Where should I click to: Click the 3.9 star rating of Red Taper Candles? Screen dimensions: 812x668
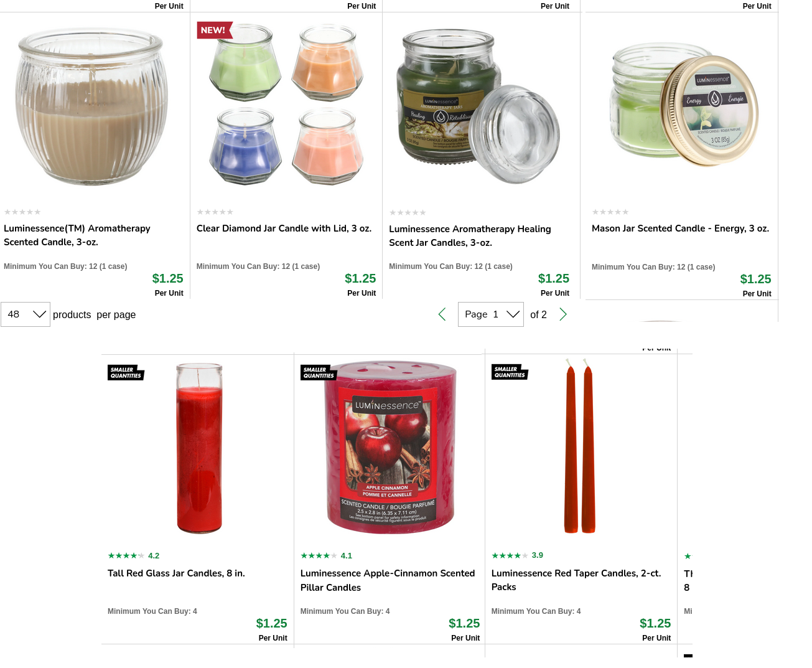click(x=517, y=555)
